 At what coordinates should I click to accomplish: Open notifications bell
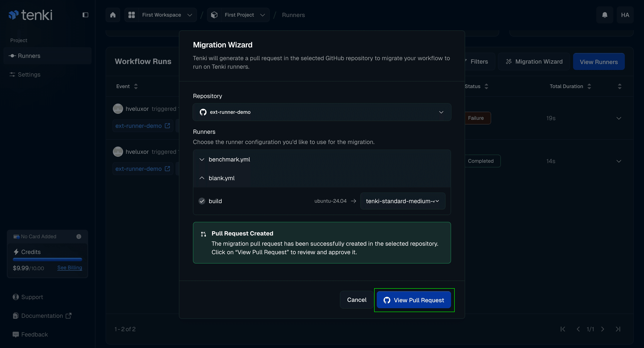605,15
